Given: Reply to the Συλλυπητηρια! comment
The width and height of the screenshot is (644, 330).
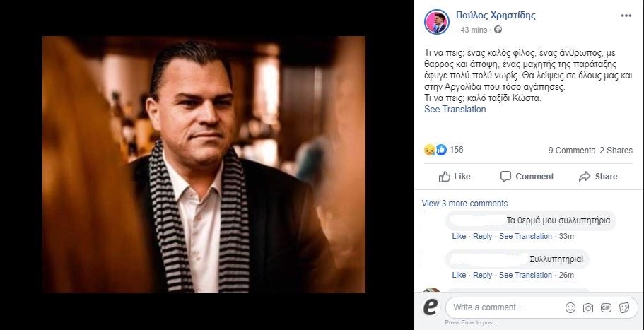Looking at the screenshot, I should coord(482,275).
